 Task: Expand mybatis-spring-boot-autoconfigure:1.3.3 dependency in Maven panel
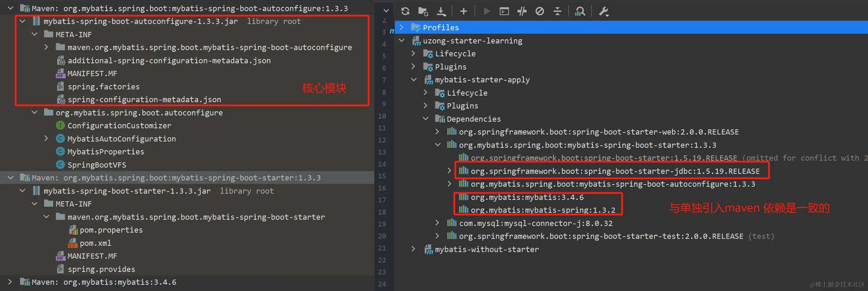tap(449, 184)
